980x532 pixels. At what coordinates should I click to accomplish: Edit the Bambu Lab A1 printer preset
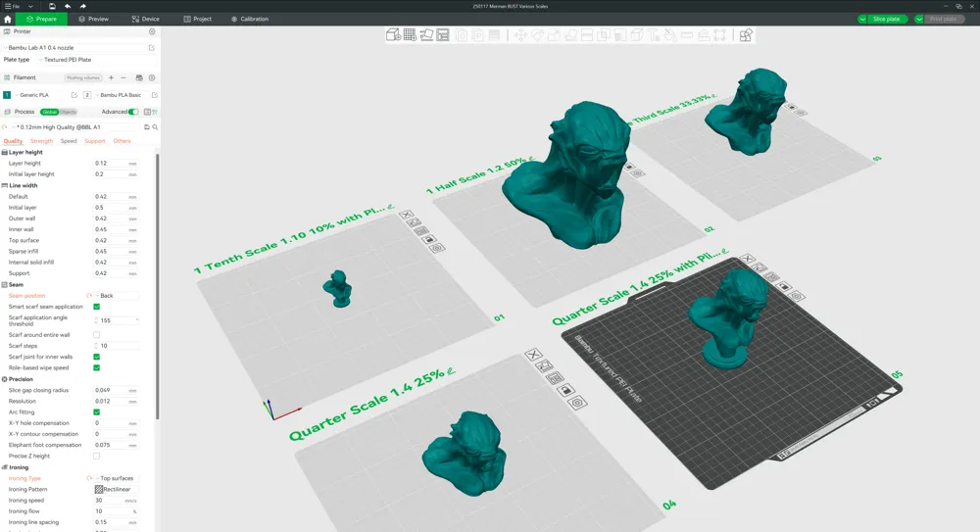tap(151, 47)
